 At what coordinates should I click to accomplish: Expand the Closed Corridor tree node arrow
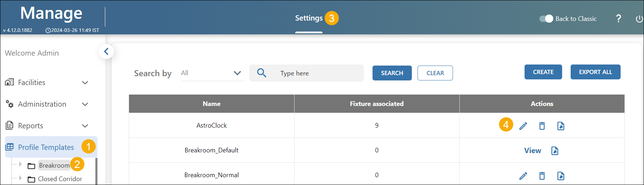coord(20,178)
